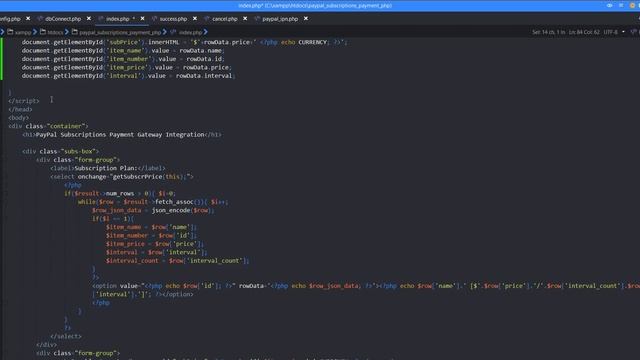Close the dbConnect.php tab
This screenshot has width=640, height=360.
click(89, 18)
